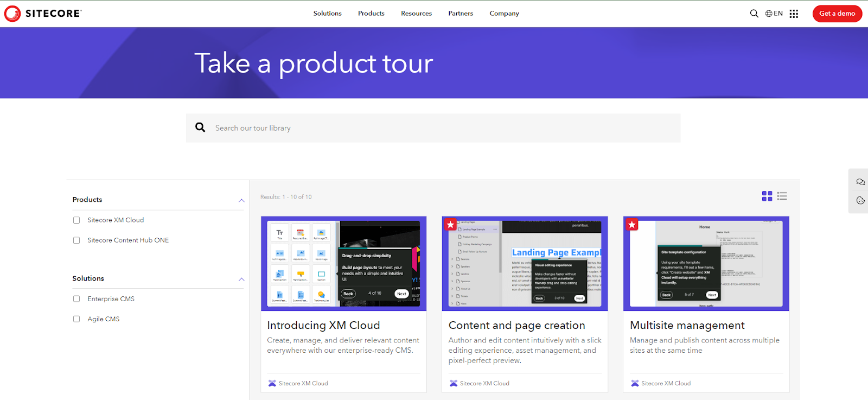Open the Company menu

pos(504,14)
